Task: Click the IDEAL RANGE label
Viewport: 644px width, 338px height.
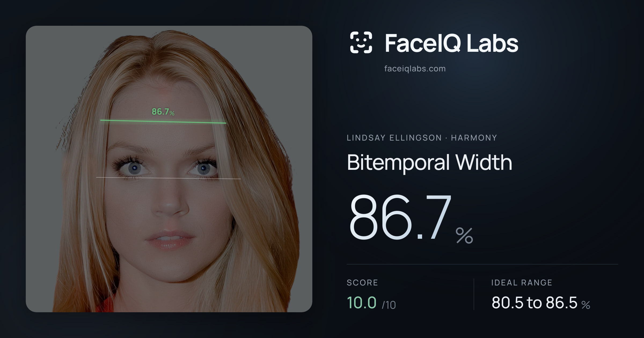Action: (522, 282)
